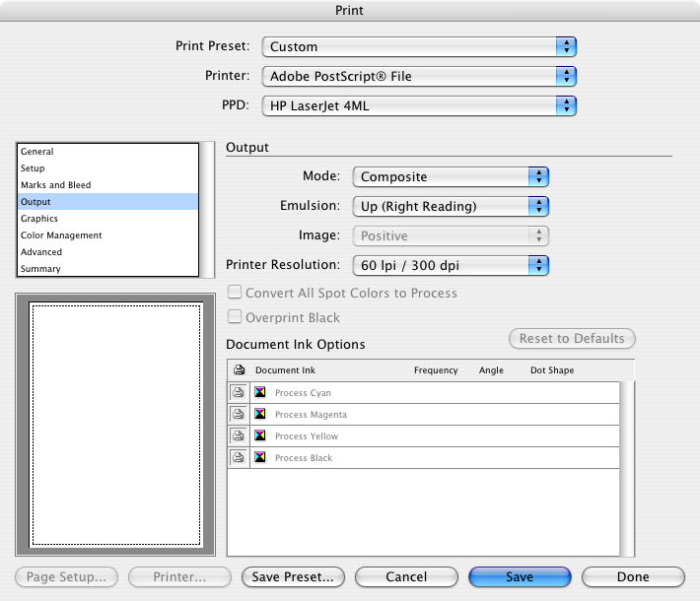Click the Process Magenta ink type icon
Viewport: 700px width, 601px height.
pos(260,415)
